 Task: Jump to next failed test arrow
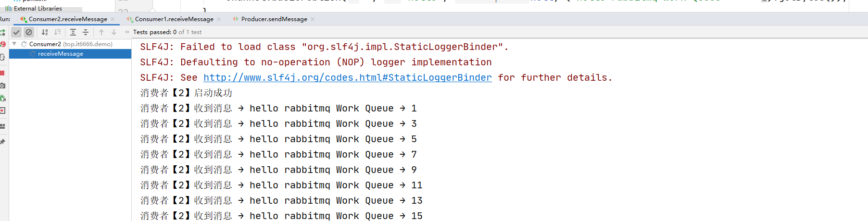pos(114,32)
